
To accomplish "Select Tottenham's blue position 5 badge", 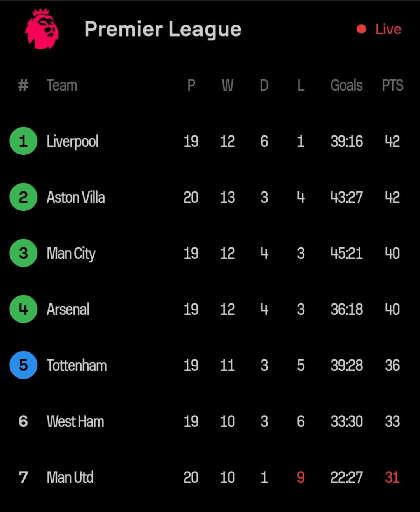I will pos(23,365).
